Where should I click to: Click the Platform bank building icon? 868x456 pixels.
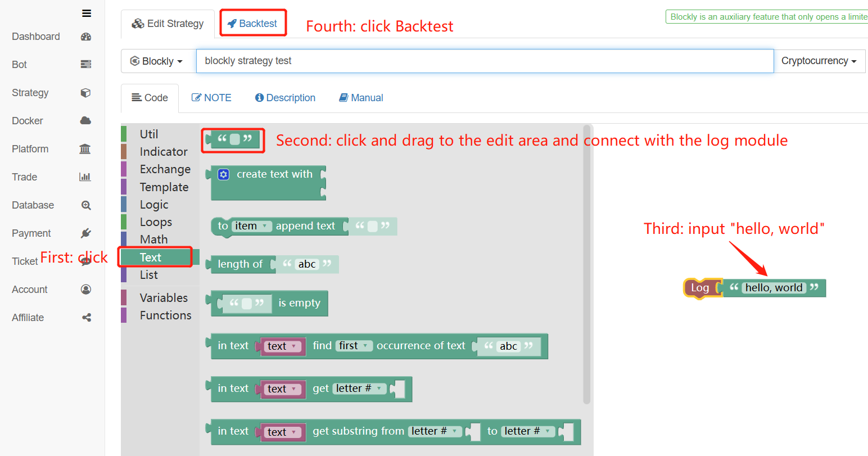(x=85, y=149)
